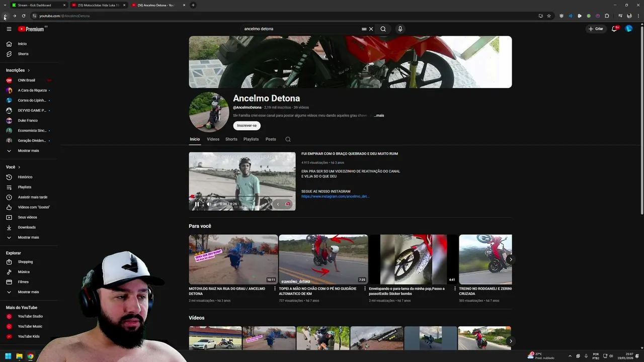Mute the featured video volume
The height and width of the screenshot is (362, 644).
pyautogui.click(x=209, y=204)
